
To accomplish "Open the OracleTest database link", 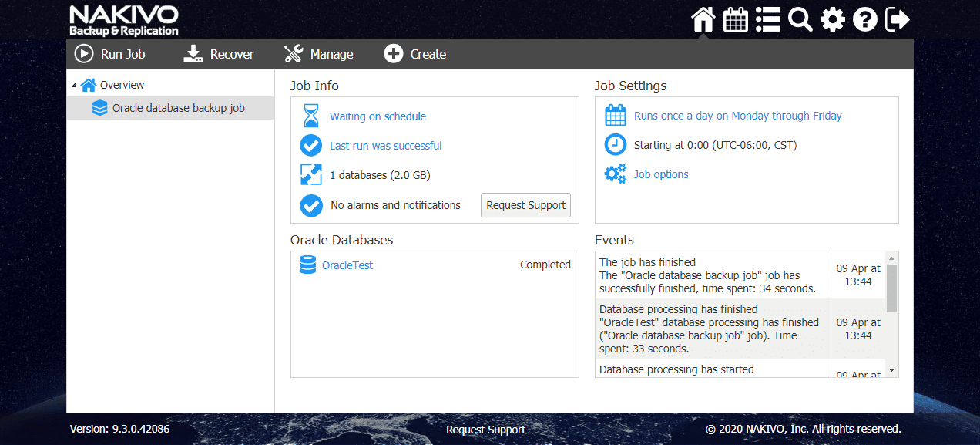I will point(347,265).
